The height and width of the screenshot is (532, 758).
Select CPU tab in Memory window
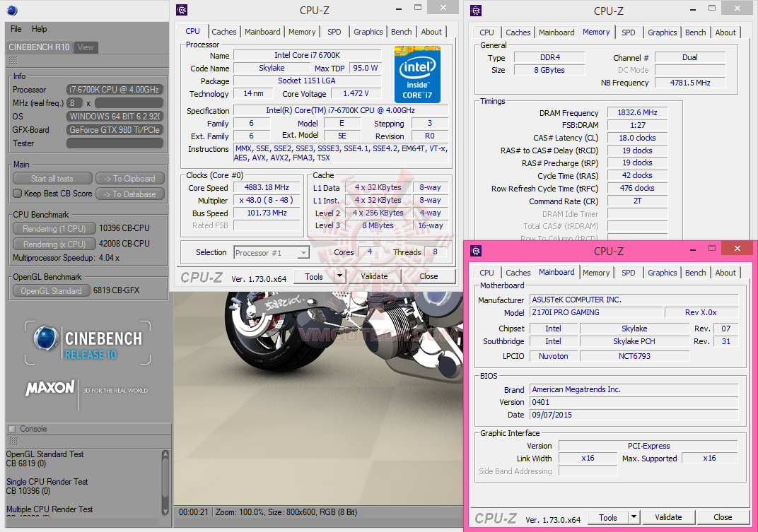click(x=486, y=32)
